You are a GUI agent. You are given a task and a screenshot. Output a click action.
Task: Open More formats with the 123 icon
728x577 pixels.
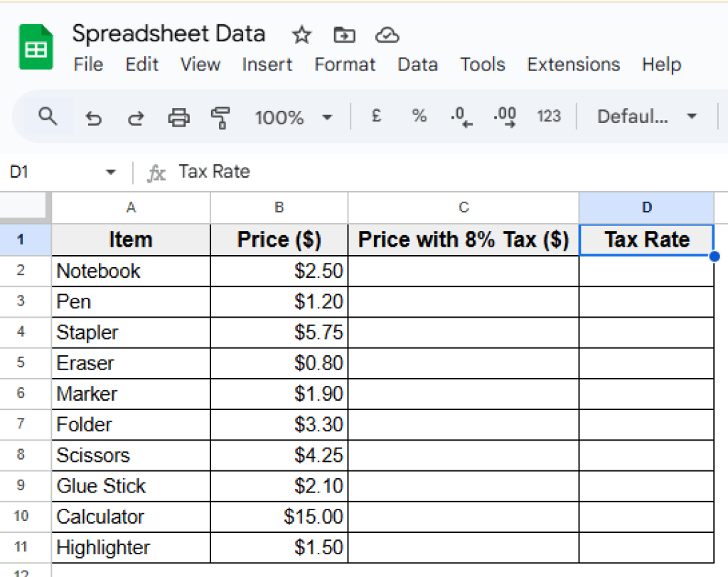pos(549,116)
